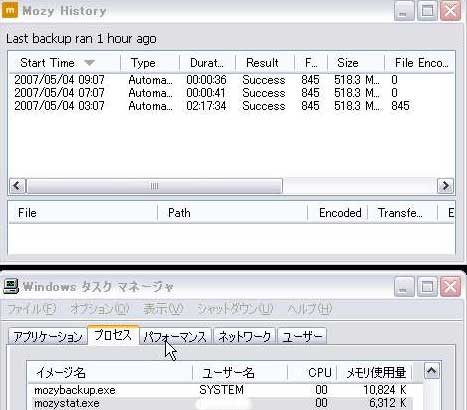The width and height of the screenshot is (467, 410).
Task: Select the mozystat.exe process
Action: pyautogui.click(x=67, y=403)
